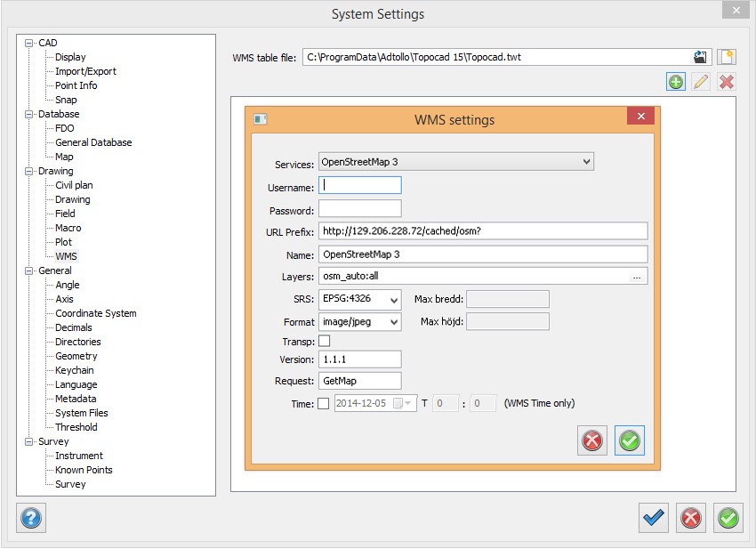The image size is (756, 549).
Task: Select Coordinate System in the settings tree
Action: 95,313
